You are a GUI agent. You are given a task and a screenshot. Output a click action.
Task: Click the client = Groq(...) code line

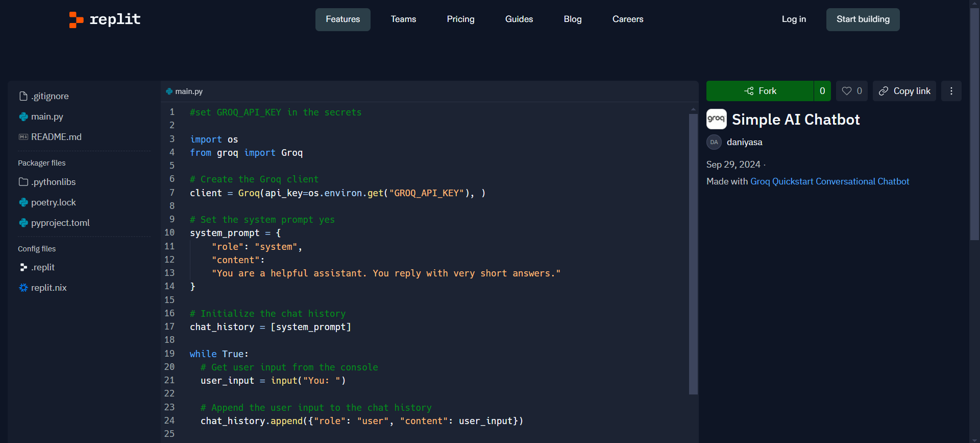pyautogui.click(x=337, y=193)
